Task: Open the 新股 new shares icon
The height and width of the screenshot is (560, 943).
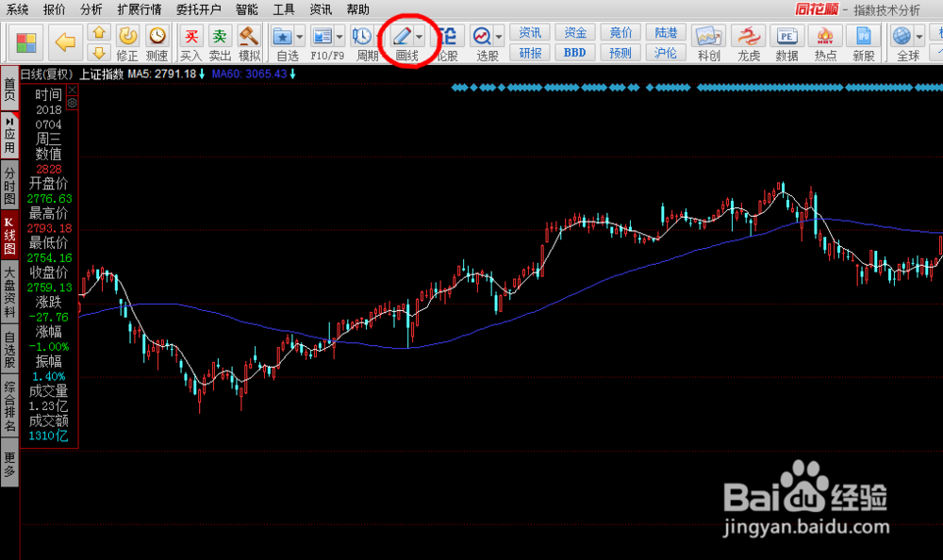Action: click(x=864, y=43)
